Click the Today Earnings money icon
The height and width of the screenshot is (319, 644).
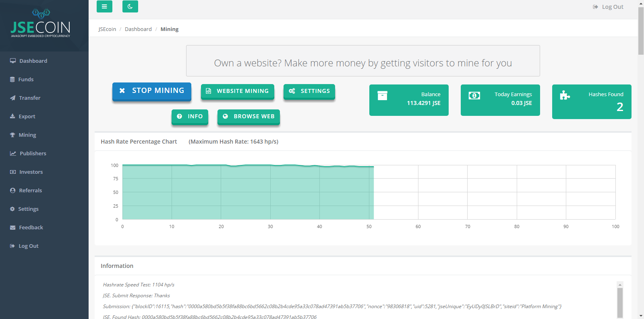tap(474, 95)
